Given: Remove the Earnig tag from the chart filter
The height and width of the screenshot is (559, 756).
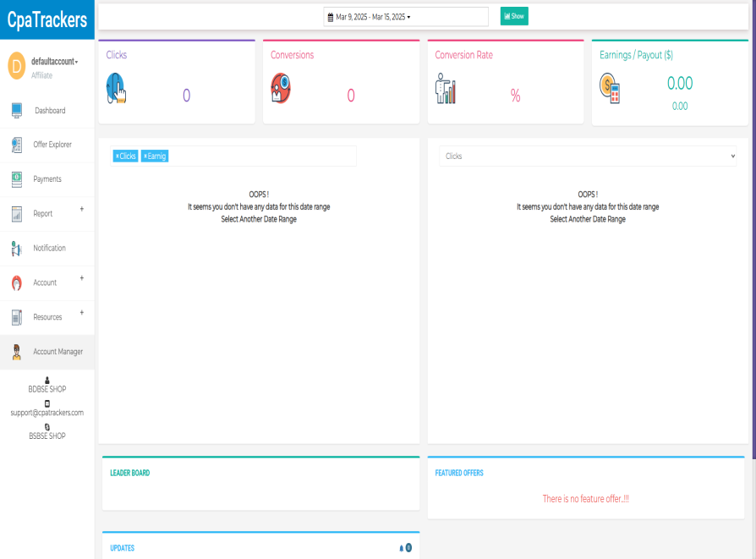Looking at the screenshot, I should [145, 156].
